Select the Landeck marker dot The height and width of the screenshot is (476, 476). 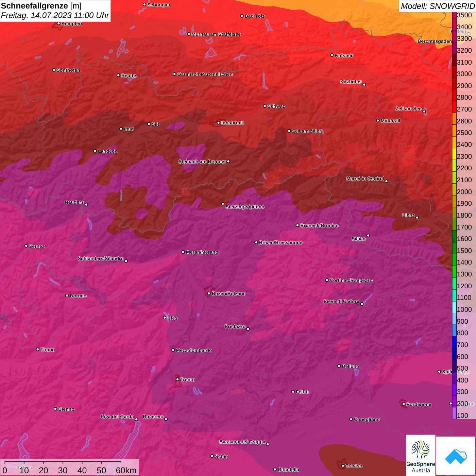click(95, 151)
